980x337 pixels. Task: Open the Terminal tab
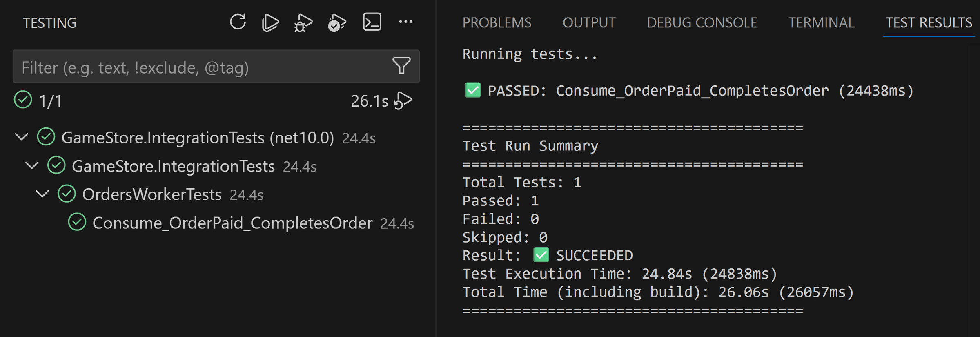click(821, 22)
